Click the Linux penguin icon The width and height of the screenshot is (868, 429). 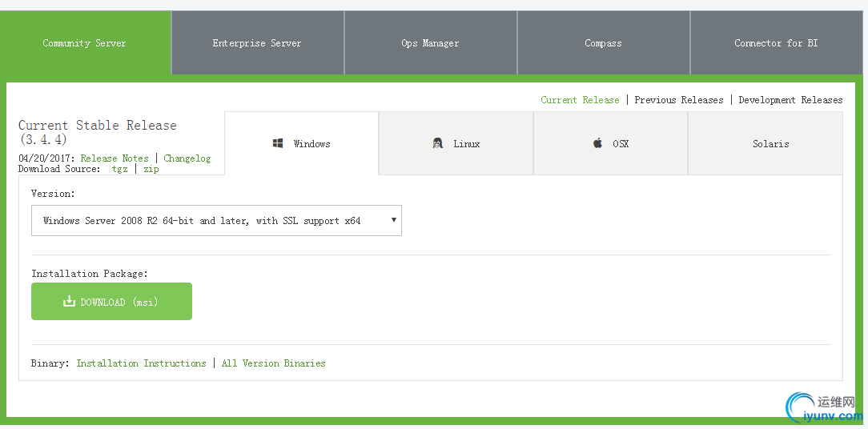(x=438, y=143)
